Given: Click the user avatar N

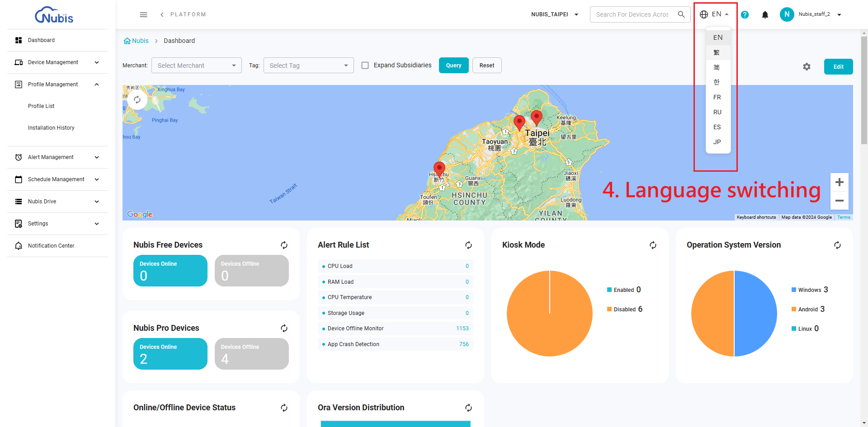Looking at the screenshot, I should (787, 14).
